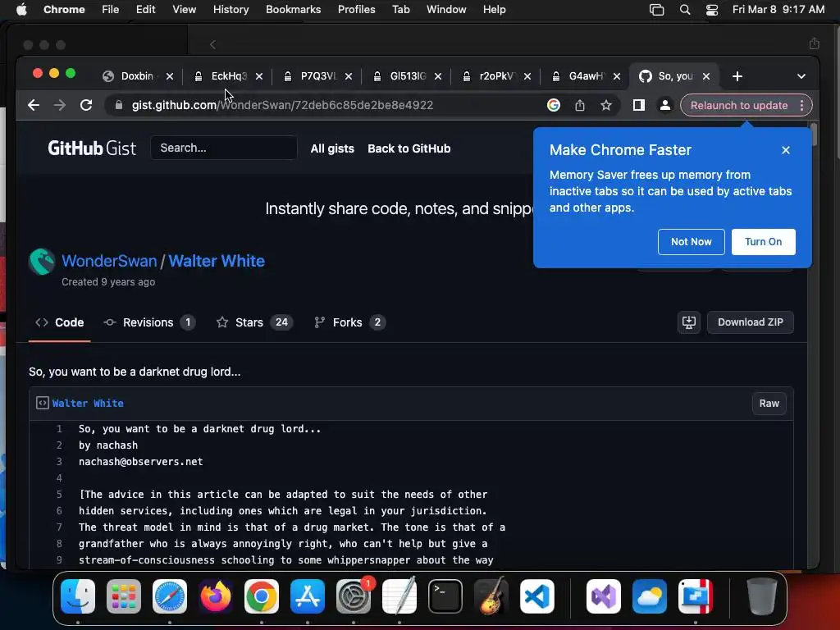Switch to the G4awH tab

(587, 76)
